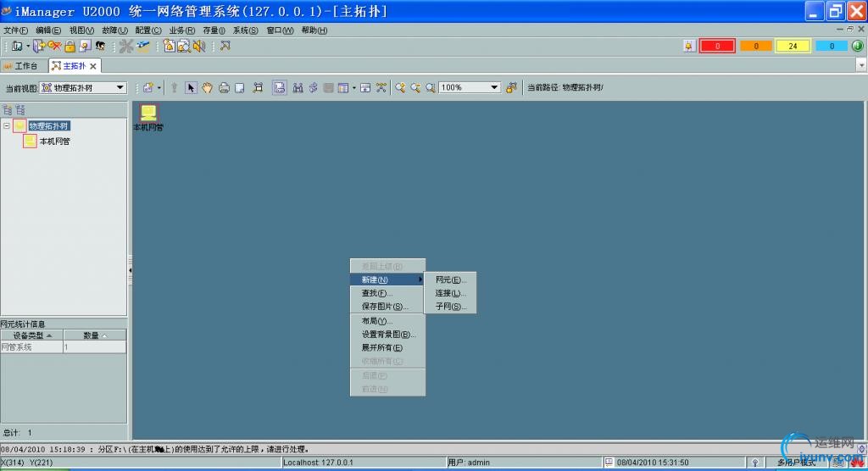Click the red critical alarm counter
868x471 pixels.
(x=717, y=46)
